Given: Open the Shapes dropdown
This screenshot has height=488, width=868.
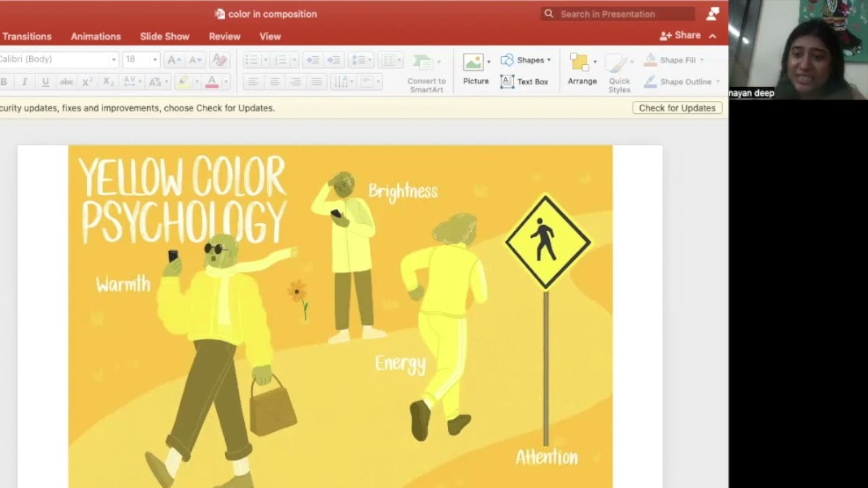Looking at the screenshot, I should click(526, 60).
